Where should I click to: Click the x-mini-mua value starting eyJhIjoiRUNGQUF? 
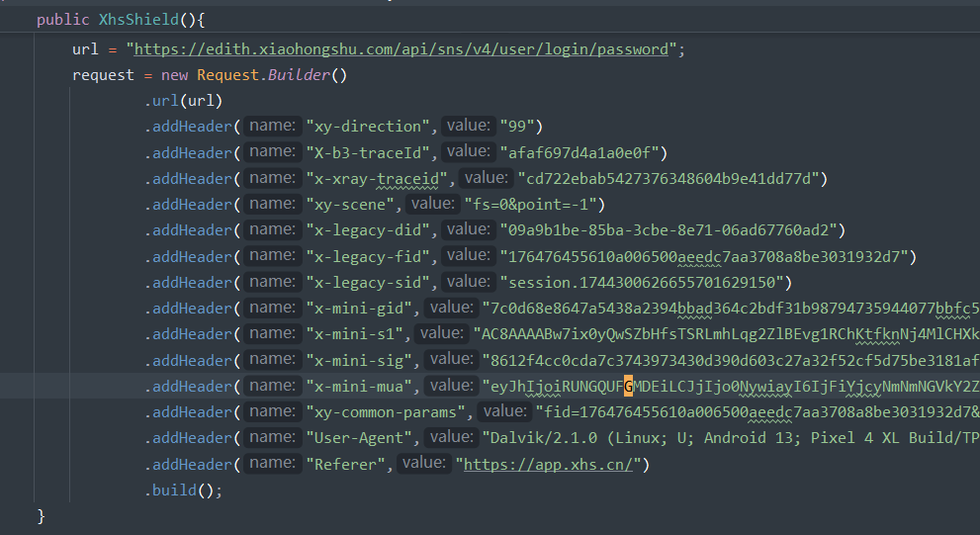(731, 387)
